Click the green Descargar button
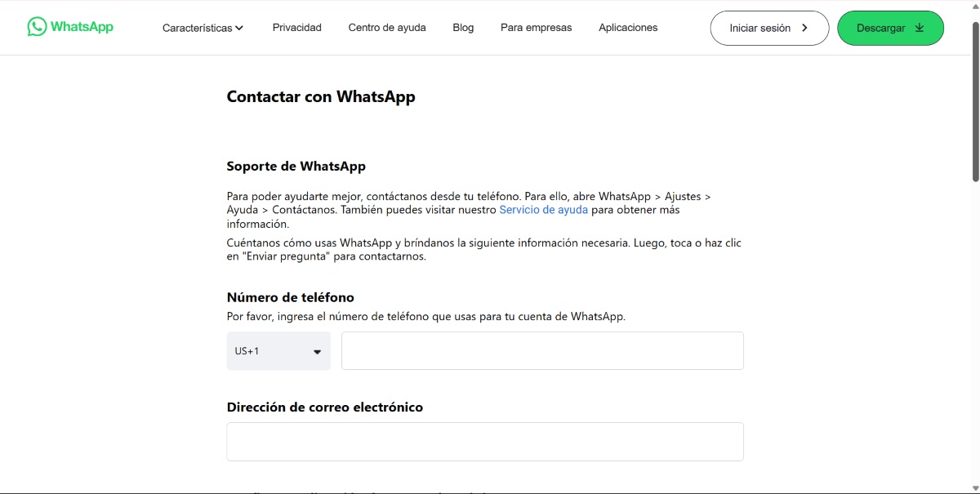Screen dimensions: 980x494 (x=890, y=28)
